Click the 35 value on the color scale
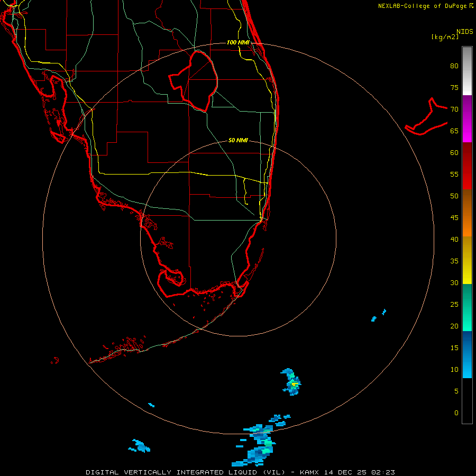The height and width of the screenshot is (476, 476). pos(454,261)
